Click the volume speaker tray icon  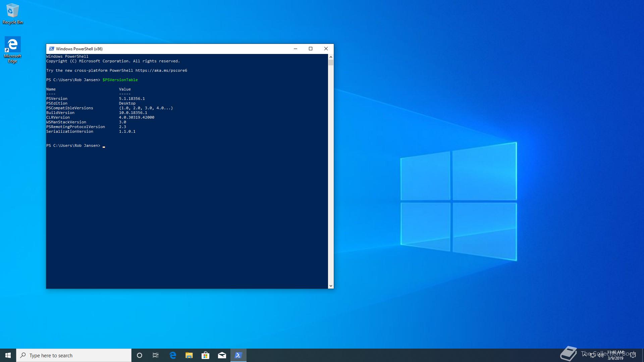[x=600, y=355]
